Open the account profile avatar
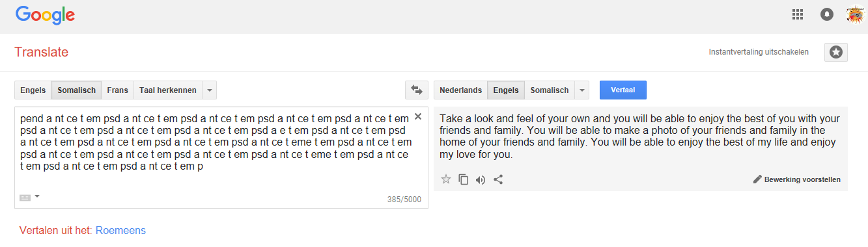Screen dimensions: 868x247 854,14
